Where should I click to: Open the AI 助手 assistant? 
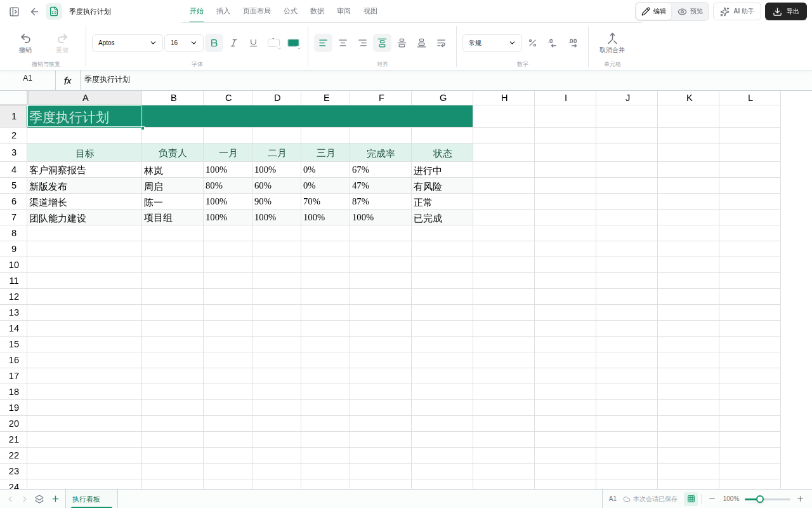click(x=737, y=11)
